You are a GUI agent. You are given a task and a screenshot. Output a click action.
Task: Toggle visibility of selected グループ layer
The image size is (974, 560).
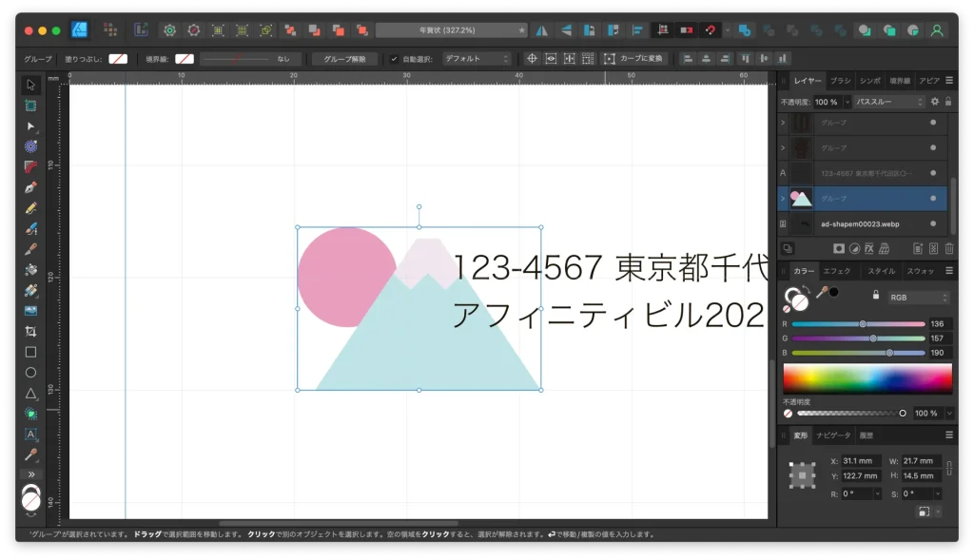click(933, 199)
